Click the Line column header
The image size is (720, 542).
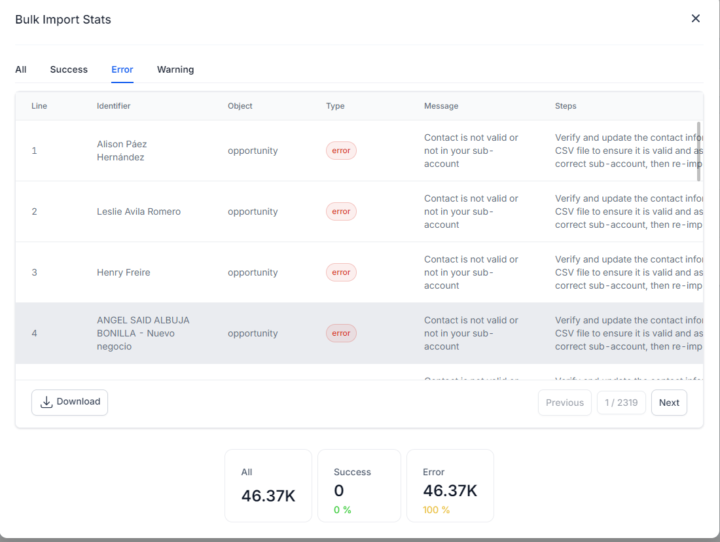click(x=39, y=106)
